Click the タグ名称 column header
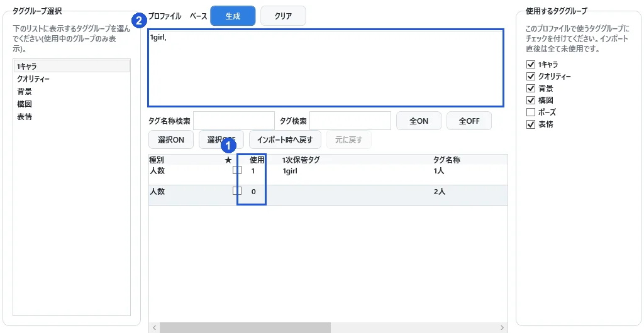The image size is (644, 333). 447,160
